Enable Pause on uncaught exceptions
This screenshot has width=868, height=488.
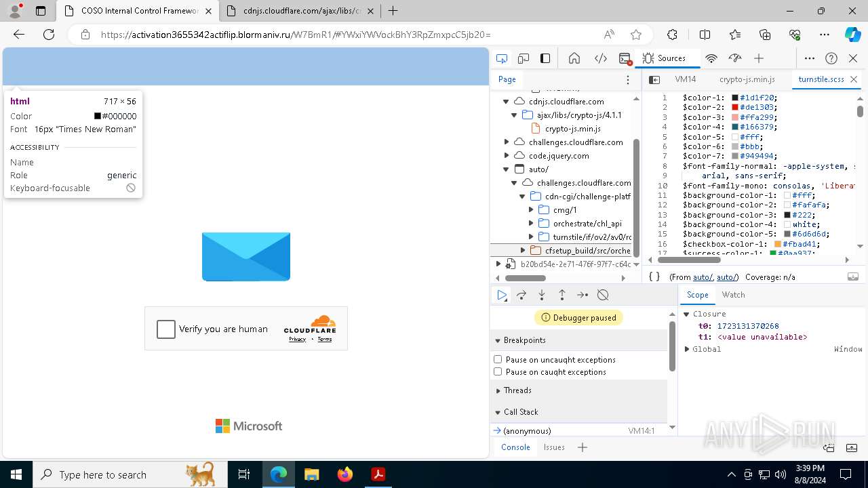(x=498, y=359)
